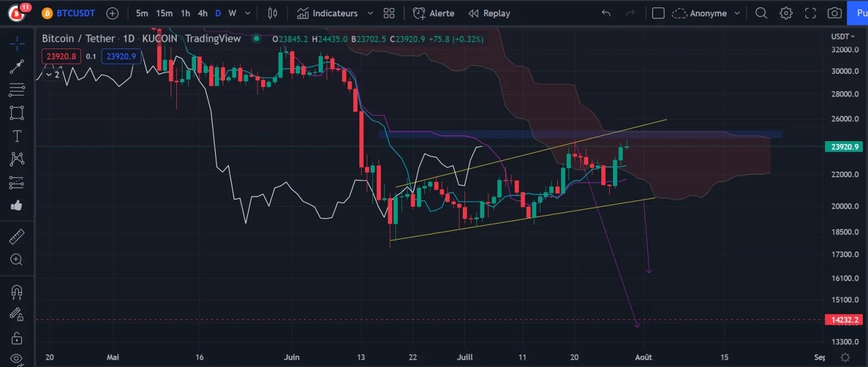Image resolution: width=868 pixels, height=367 pixels.
Task: Select the rectangle shapes tool
Action: click(x=17, y=112)
